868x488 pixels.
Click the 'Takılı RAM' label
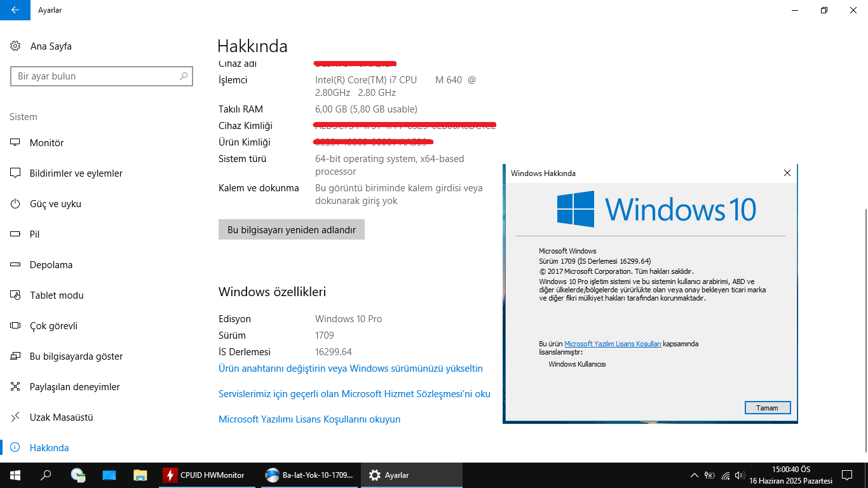(241, 109)
